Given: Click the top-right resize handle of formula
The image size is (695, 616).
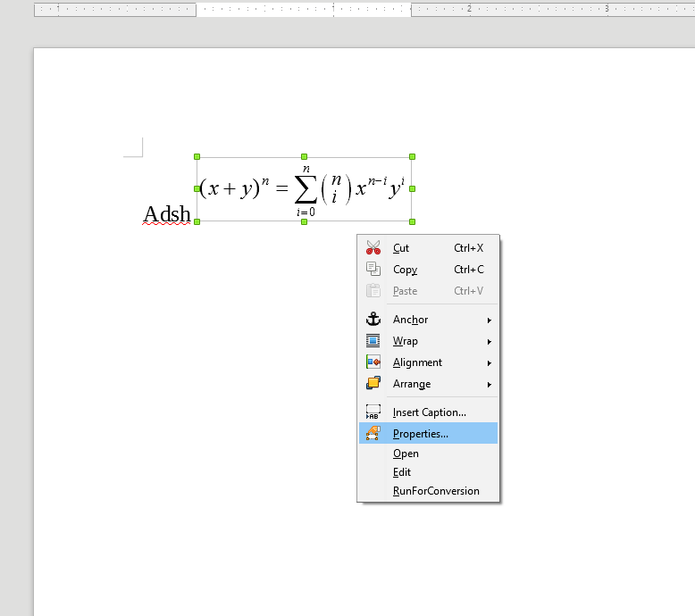Looking at the screenshot, I should (x=412, y=157).
